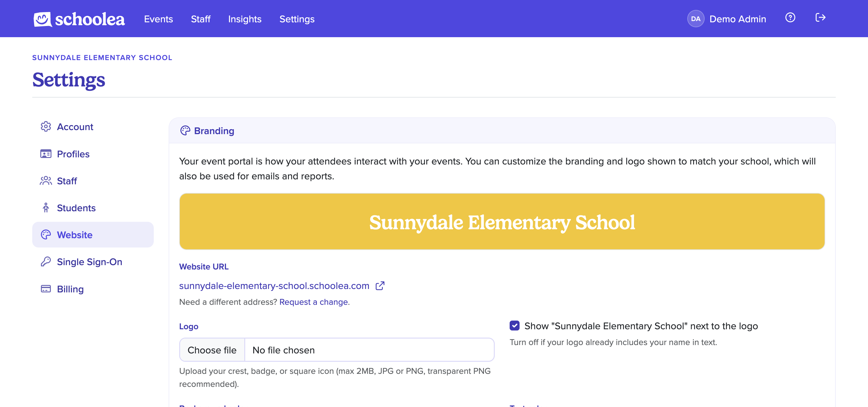Open Events in the top navigation

[158, 19]
